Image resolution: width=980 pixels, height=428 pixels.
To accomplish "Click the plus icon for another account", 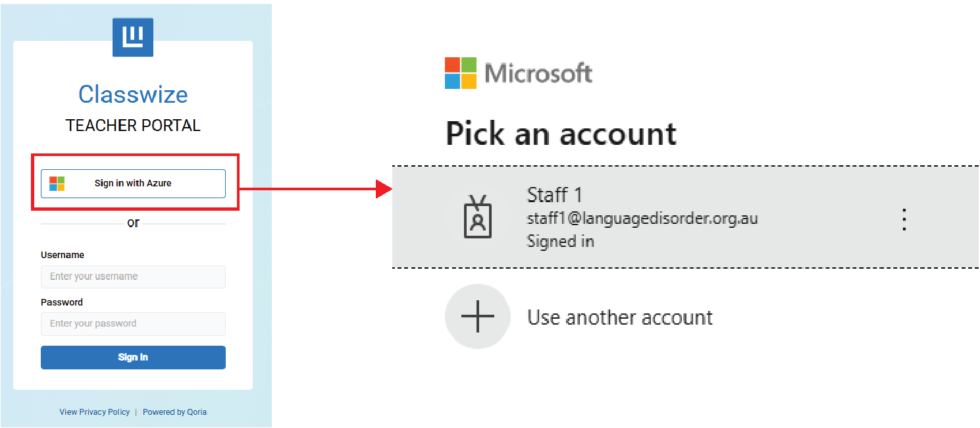I will point(478,317).
